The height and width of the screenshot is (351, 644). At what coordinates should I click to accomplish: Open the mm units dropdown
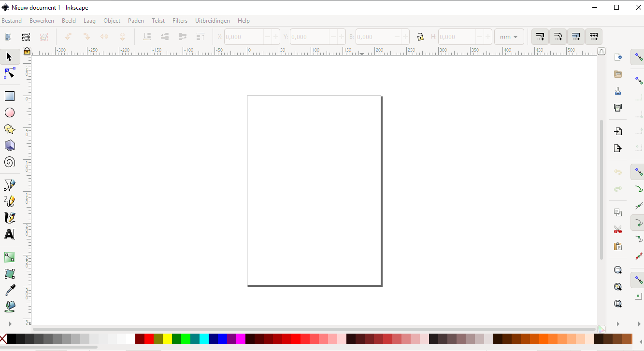[x=509, y=37]
